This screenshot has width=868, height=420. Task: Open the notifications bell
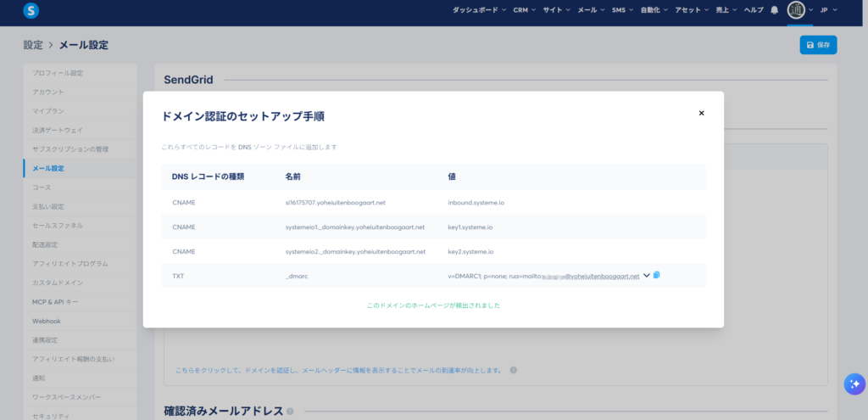click(x=774, y=10)
